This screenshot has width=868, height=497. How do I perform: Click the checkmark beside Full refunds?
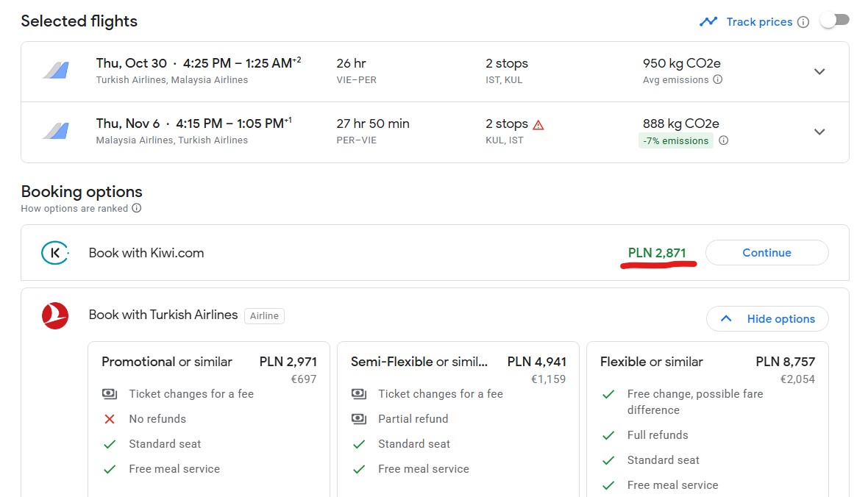click(608, 435)
